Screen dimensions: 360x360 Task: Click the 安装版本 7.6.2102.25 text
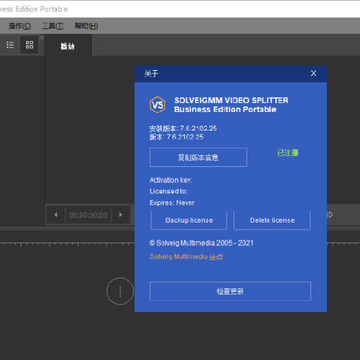pos(183,128)
